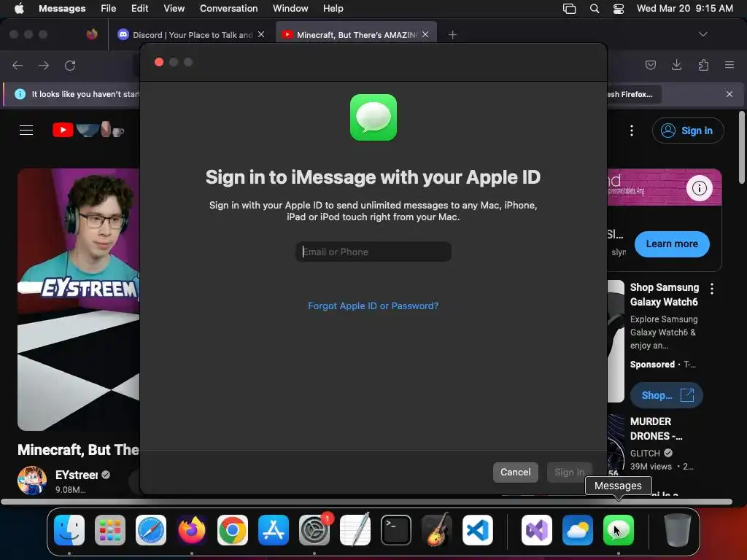The width and height of the screenshot is (747, 560).
Task: Go back in Firefox
Action: [18, 65]
